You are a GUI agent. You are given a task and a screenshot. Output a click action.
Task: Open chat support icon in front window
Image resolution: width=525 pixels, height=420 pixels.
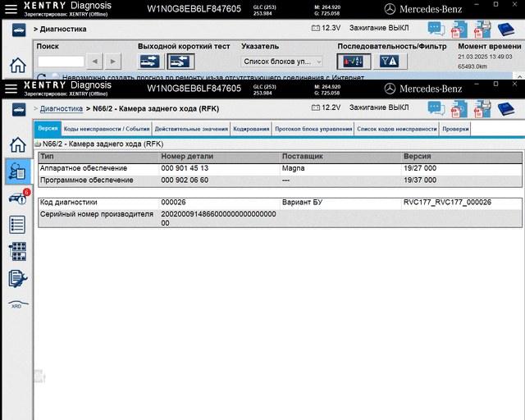tap(436, 108)
